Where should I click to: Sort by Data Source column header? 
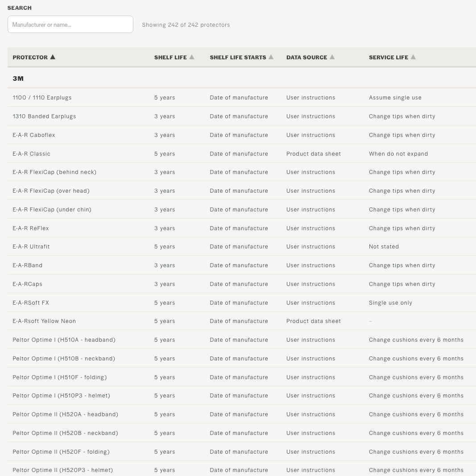[310, 57]
